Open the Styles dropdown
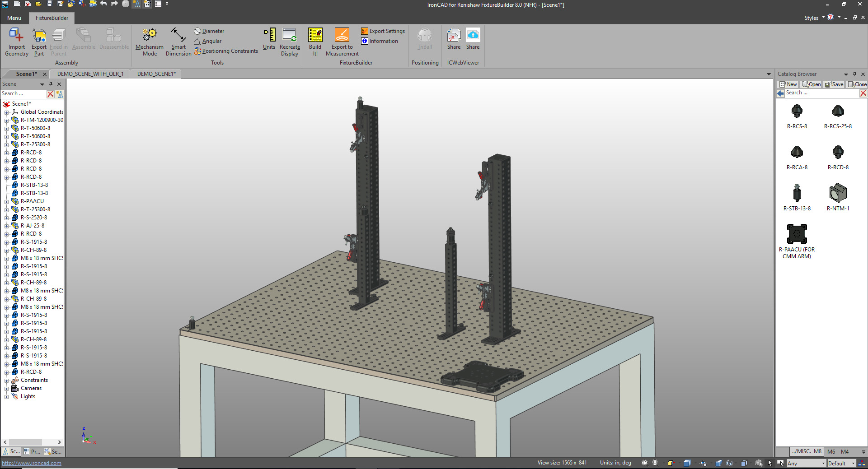The image size is (868, 469). pyautogui.click(x=814, y=18)
